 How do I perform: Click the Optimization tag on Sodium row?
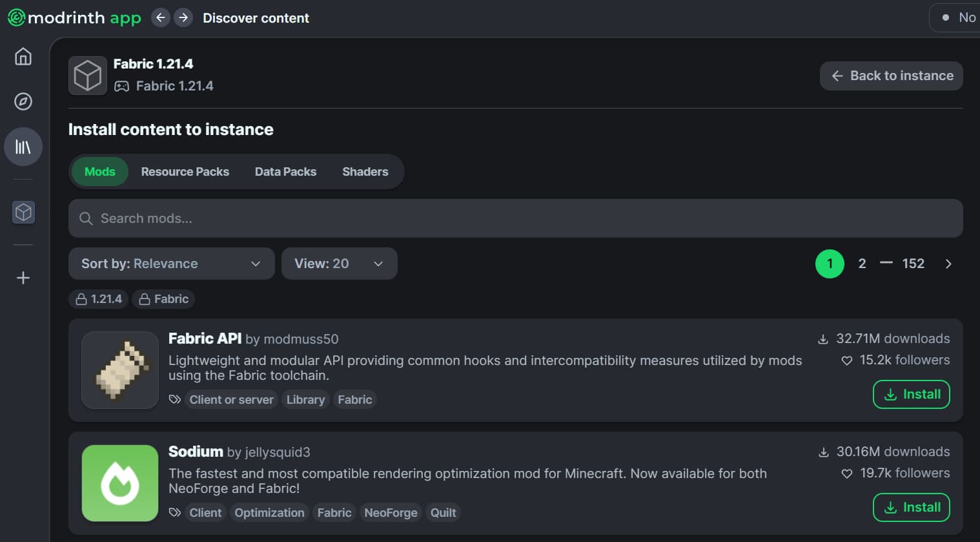tap(269, 513)
